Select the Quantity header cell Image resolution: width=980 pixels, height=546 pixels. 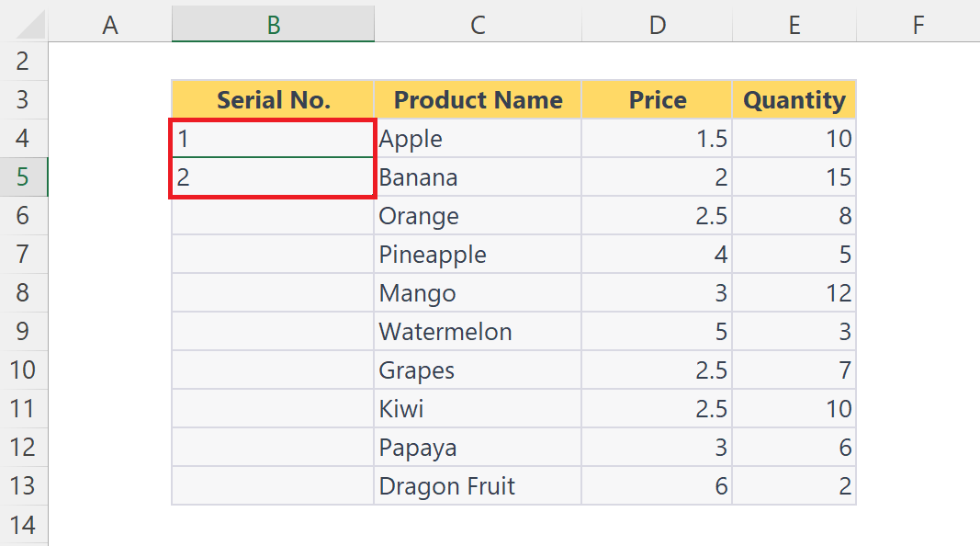click(x=794, y=99)
